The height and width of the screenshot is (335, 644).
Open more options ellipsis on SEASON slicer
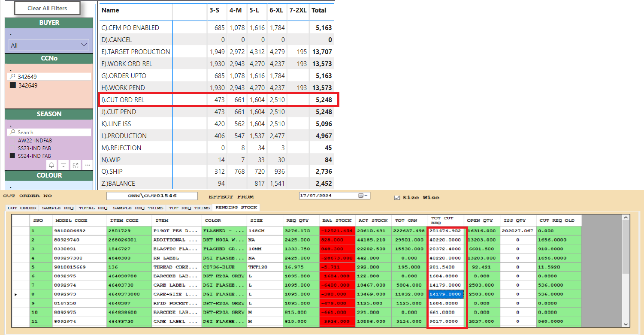point(88,165)
